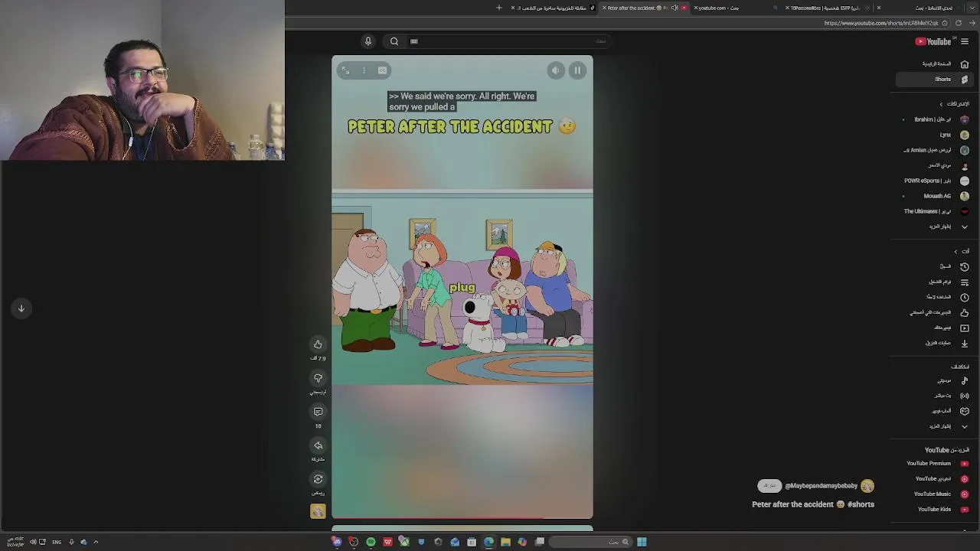
Task: Open Downloads in sidebar
Action: 935,343
